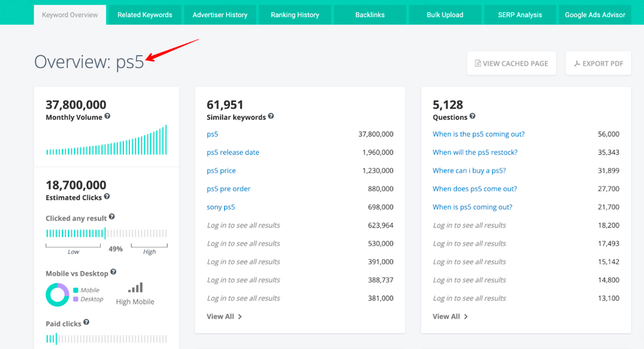Switch to the SERP Analysis tab
Image resolution: width=644 pixels, height=349 pixels.
coord(520,15)
